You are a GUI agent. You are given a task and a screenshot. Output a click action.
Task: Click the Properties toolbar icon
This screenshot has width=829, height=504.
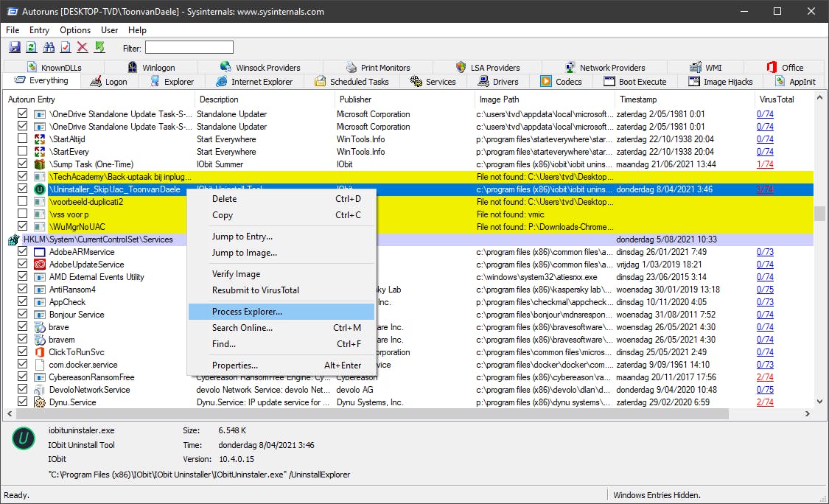click(66, 47)
